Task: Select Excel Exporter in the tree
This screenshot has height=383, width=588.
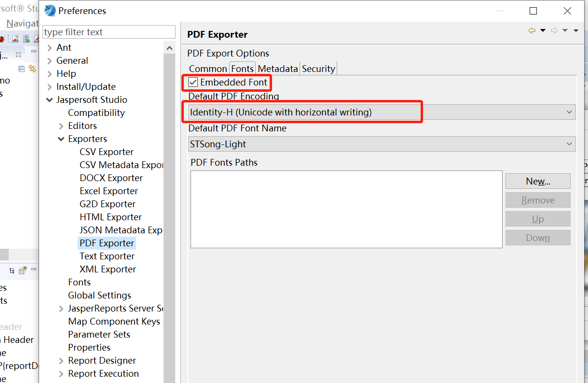Action: pyautogui.click(x=109, y=191)
